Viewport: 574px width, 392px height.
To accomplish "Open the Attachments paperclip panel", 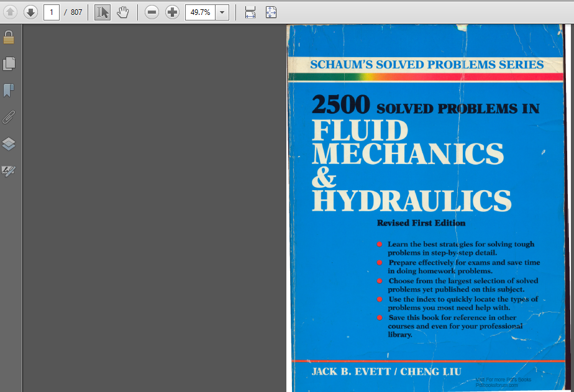I will point(9,117).
